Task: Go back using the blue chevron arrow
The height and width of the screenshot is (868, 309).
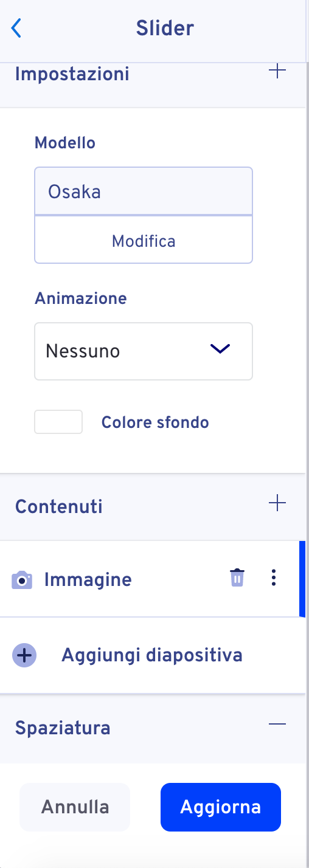Action: [16, 28]
